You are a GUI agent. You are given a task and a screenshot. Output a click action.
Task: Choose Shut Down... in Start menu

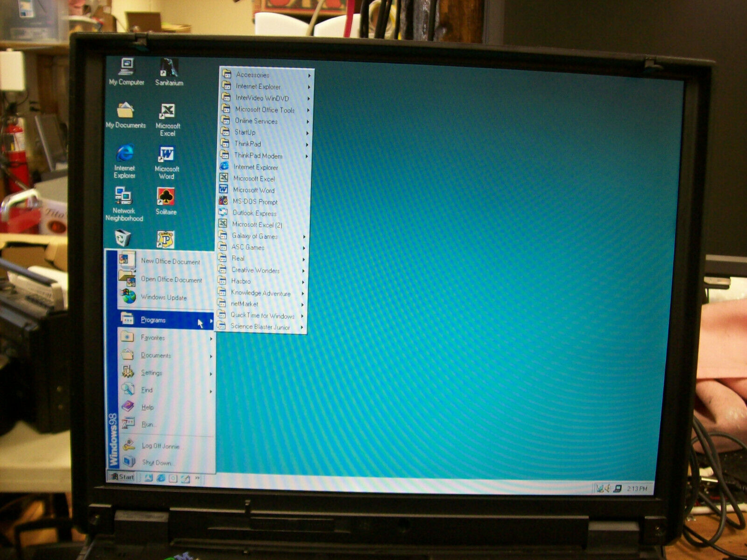[x=166, y=463]
